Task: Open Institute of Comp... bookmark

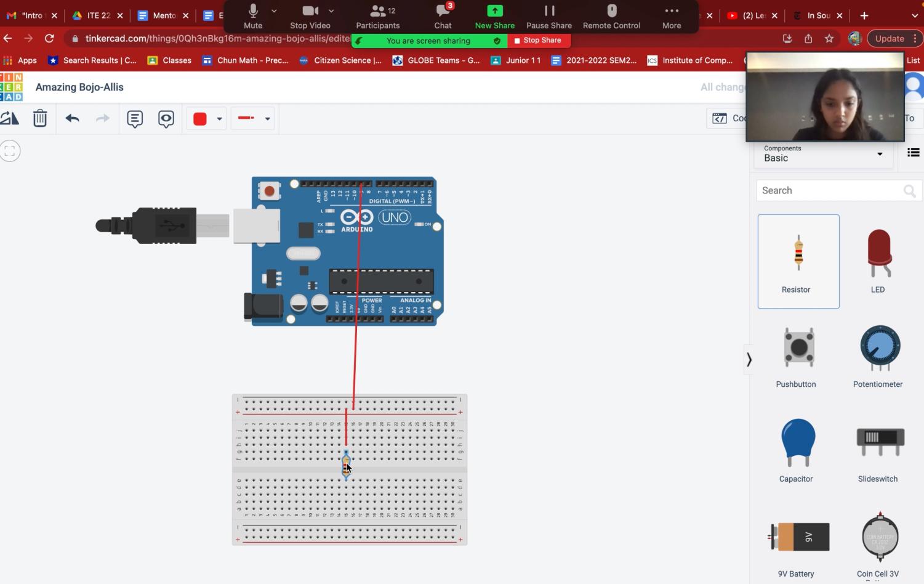Action: click(690, 60)
